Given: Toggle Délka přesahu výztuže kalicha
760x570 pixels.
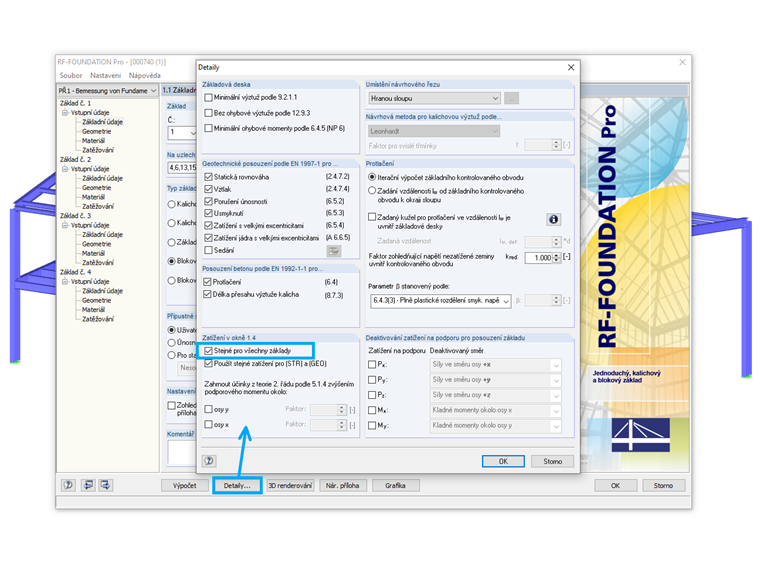Looking at the screenshot, I should coord(207,294).
